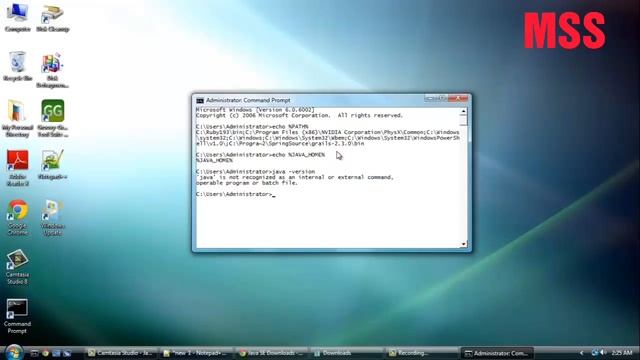This screenshot has height=360, width=640.
Task: Click the Command Prompt scrollbar down arrow
Action: click(463, 244)
